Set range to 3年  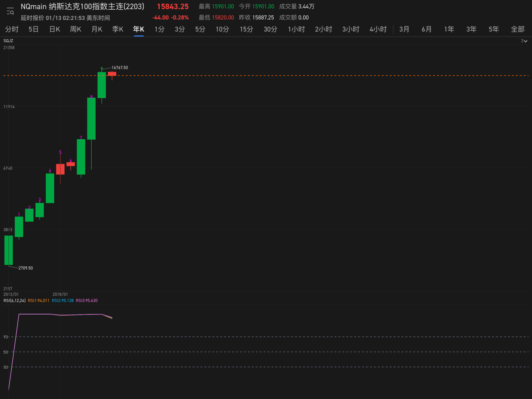click(471, 29)
